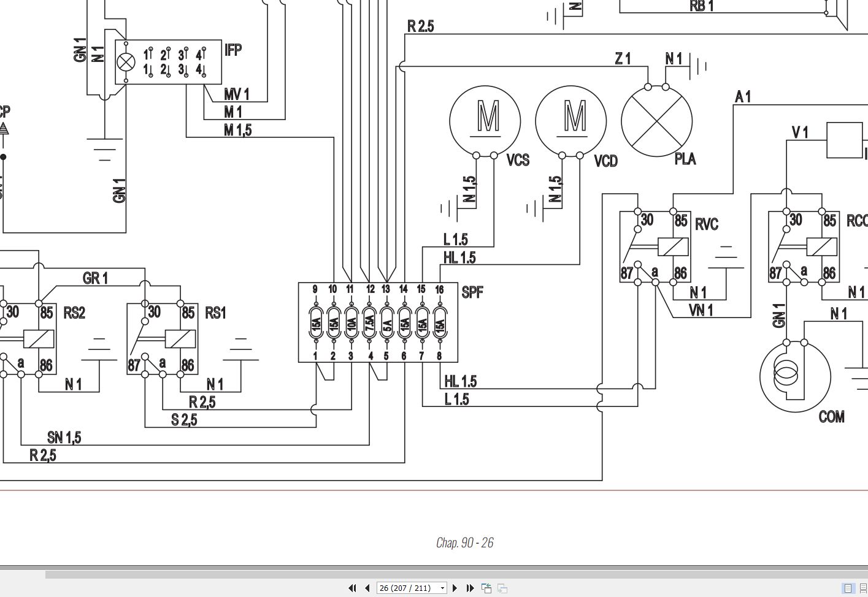
Task: Enable continuous scrolling page layout
Action: click(863, 588)
